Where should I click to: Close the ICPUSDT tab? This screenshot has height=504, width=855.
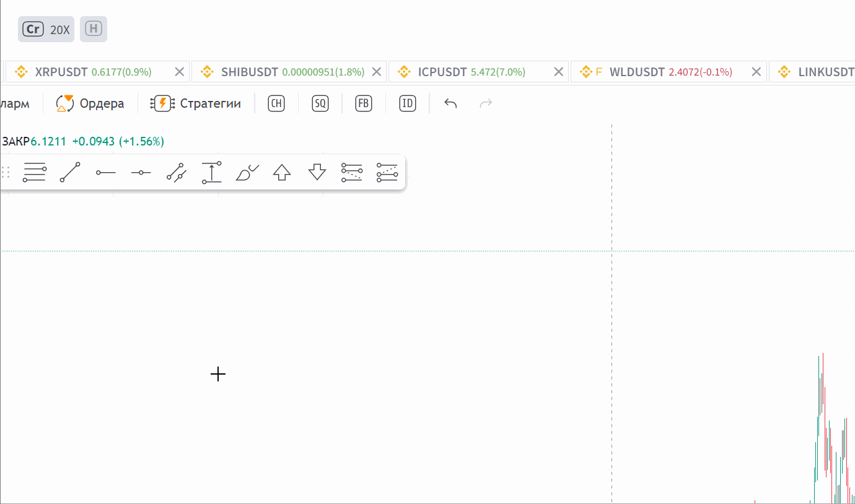point(558,72)
